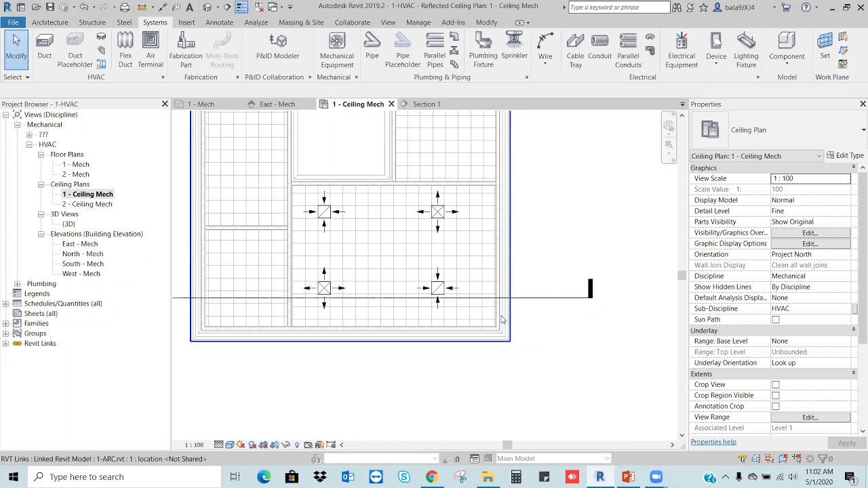Viewport: 868px width, 488px height.
Task: Place an Air Terminal
Action: (151, 51)
